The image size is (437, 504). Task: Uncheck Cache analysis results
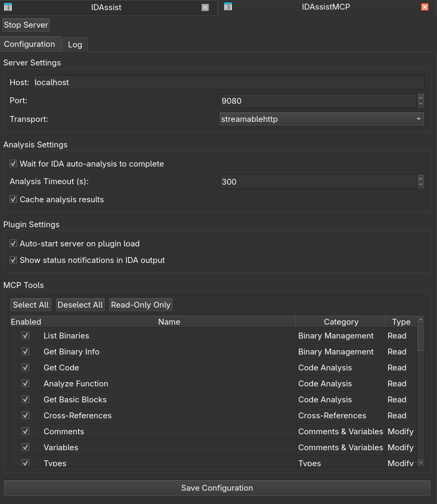tap(13, 199)
